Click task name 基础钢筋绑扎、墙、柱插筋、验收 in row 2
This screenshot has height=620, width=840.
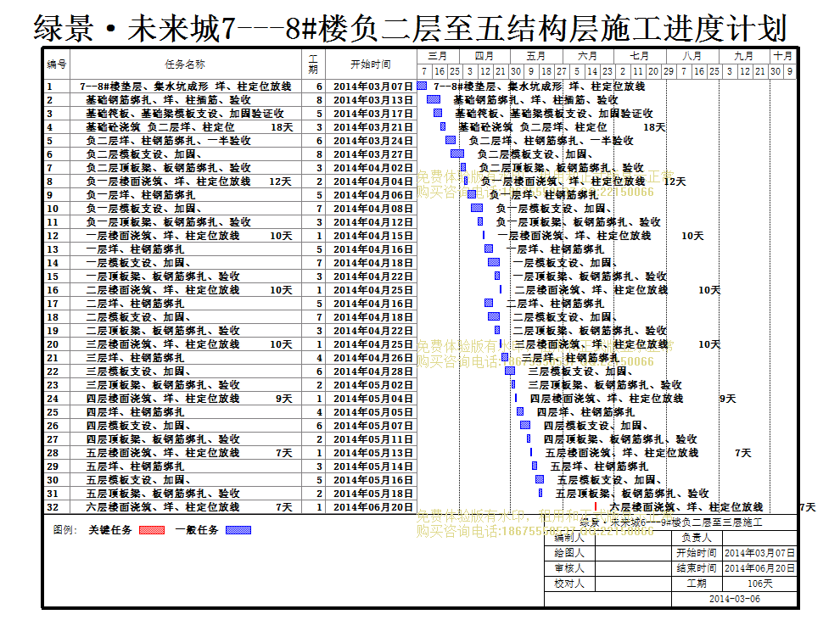click(168, 99)
